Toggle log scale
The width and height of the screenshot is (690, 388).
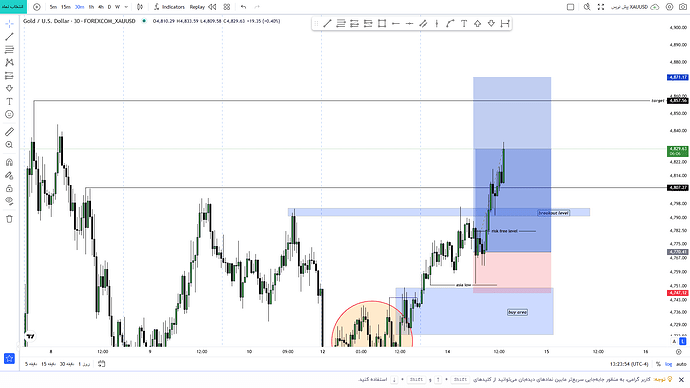pos(668,364)
